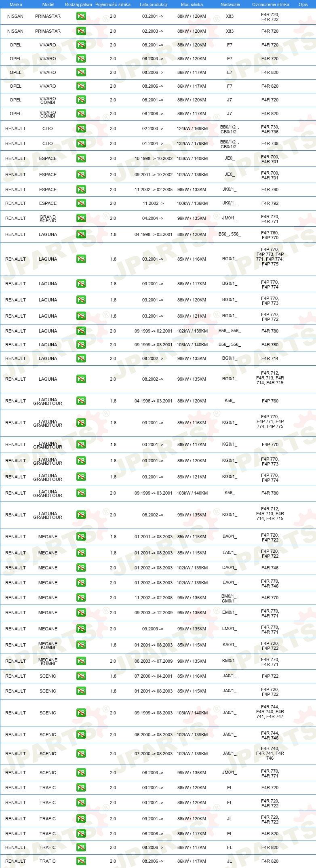Image resolution: width=316 pixels, height=868 pixels.
Task: Click 'F4R 714' engine code cell
Action: 270,358
